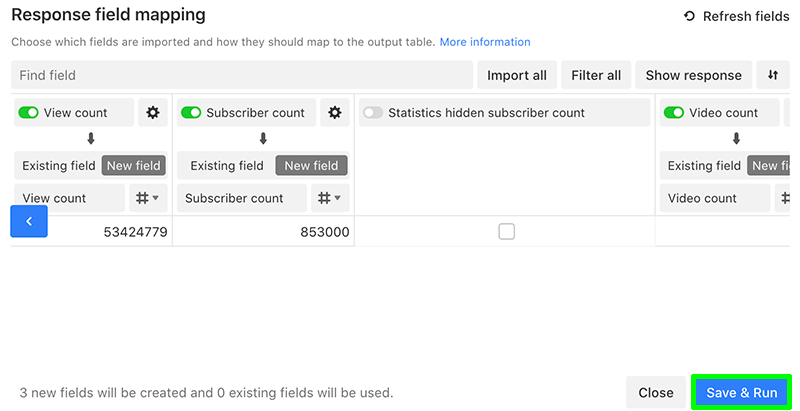This screenshot has height=411, width=800.
Task: Select New field tab for Subscriber count
Action: (x=312, y=166)
